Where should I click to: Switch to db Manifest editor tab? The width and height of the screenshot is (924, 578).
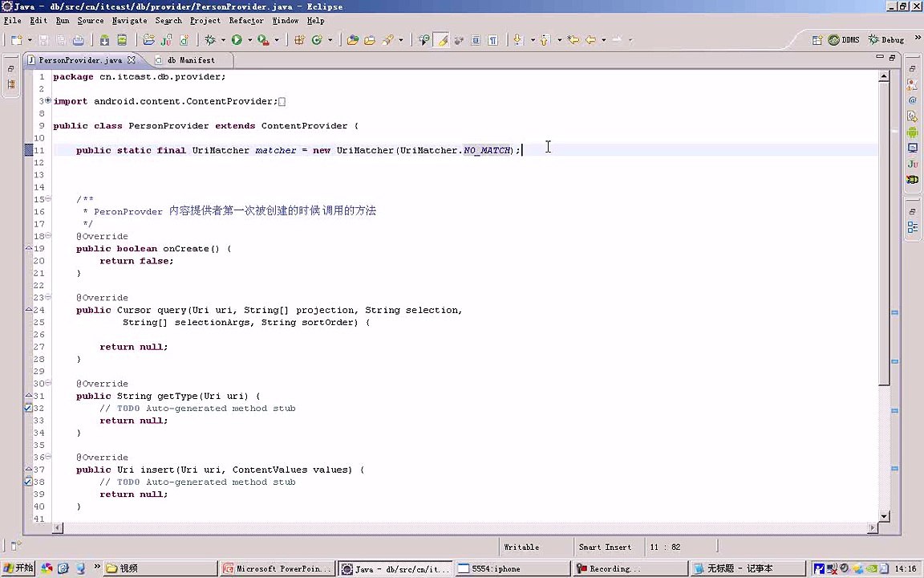[191, 59]
